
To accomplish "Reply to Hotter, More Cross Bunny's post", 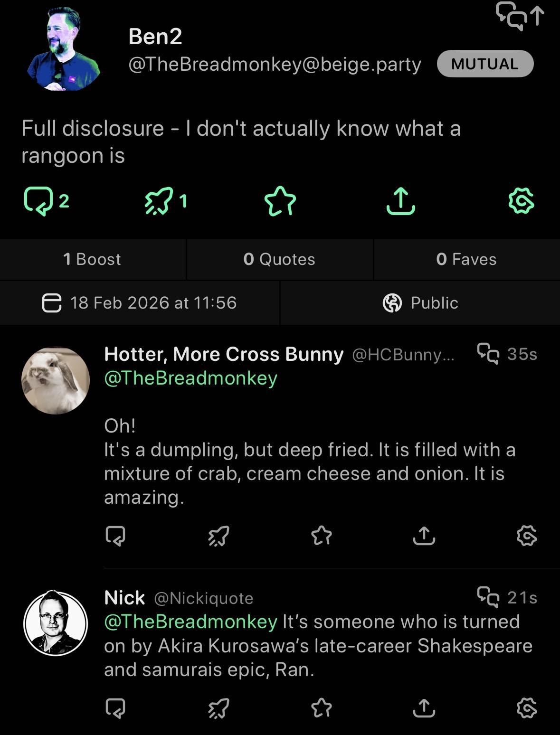I will click(x=115, y=536).
